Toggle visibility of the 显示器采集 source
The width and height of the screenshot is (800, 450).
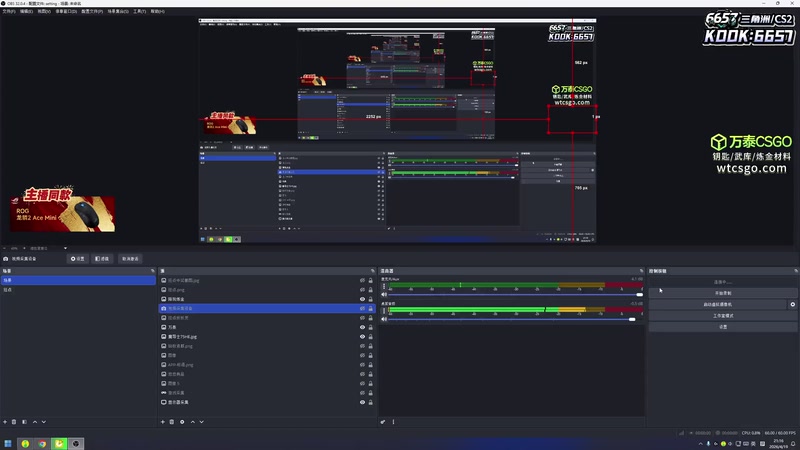click(362, 402)
